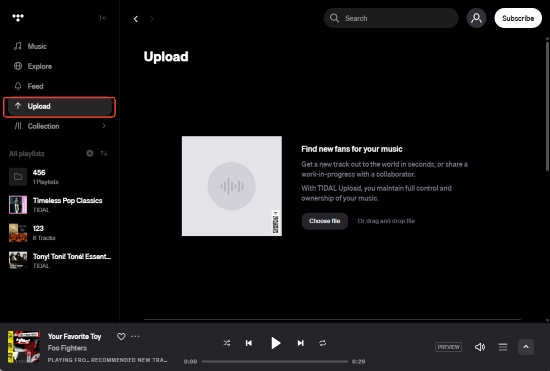Open Feed in the sidebar
The image size is (550, 371).
coord(59,86)
